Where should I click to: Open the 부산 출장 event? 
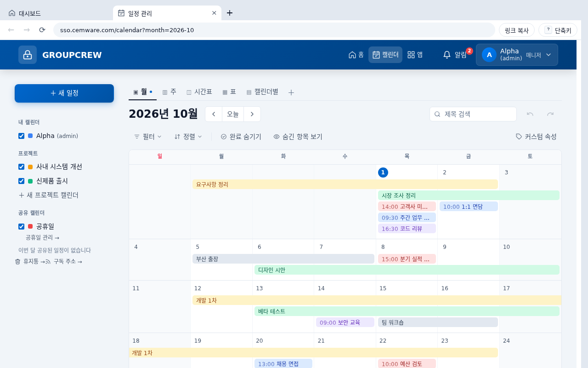tap(283, 259)
